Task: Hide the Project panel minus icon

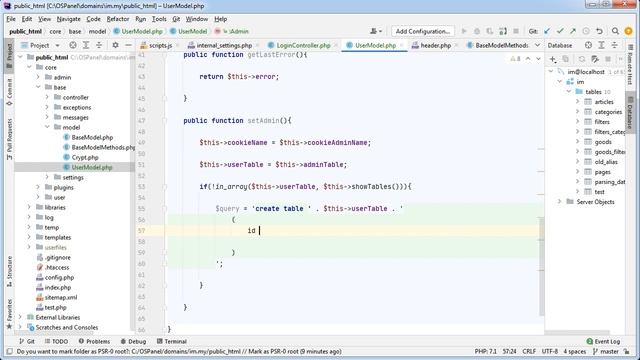Action: tap(128, 45)
